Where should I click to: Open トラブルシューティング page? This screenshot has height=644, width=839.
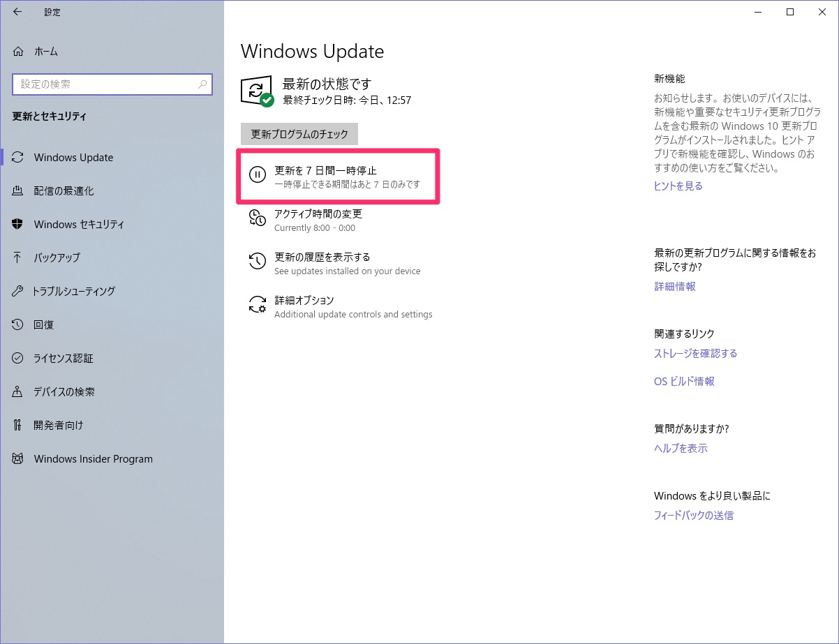[112, 291]
